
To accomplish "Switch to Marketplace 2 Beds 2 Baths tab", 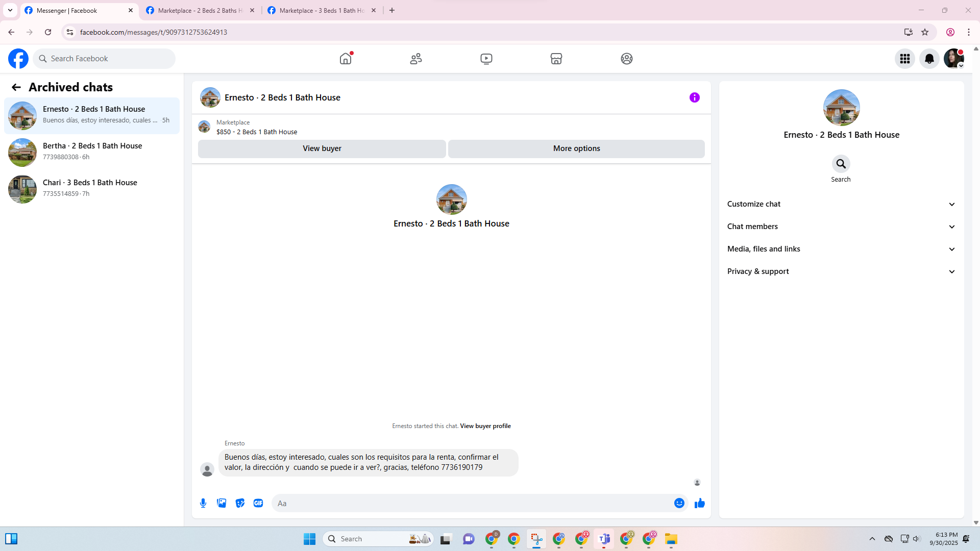I will [x=199, y=10].
